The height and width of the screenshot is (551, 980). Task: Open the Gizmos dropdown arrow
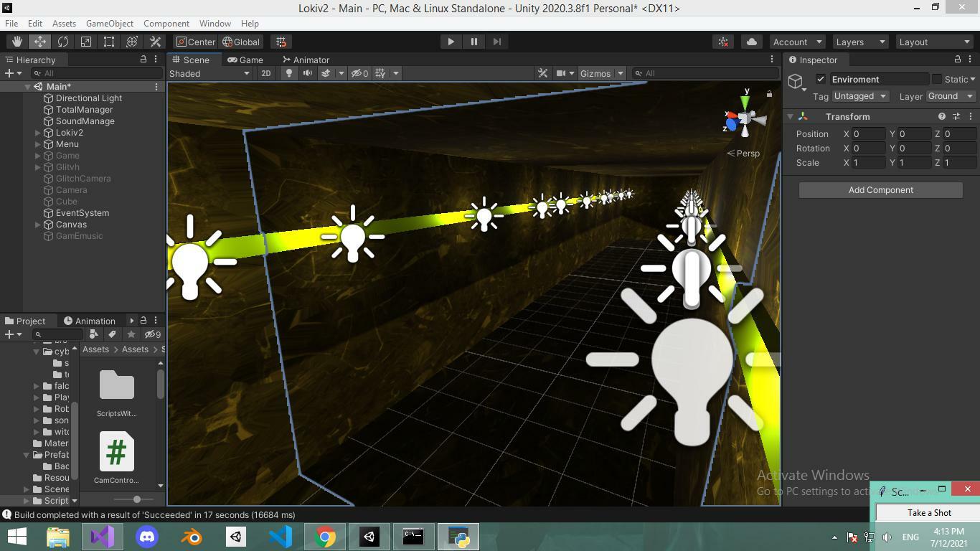pyautogui.click(x=620, y=73)
